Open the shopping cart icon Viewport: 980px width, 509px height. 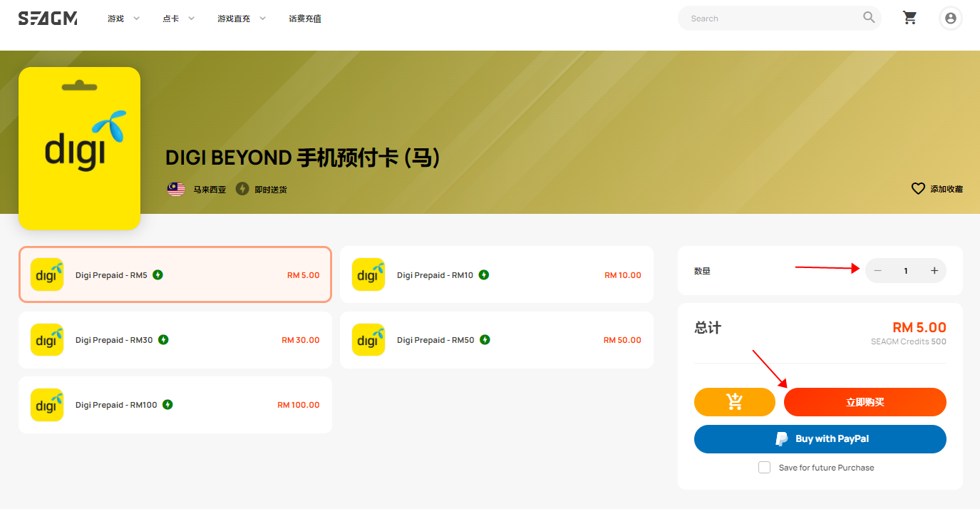910,18
